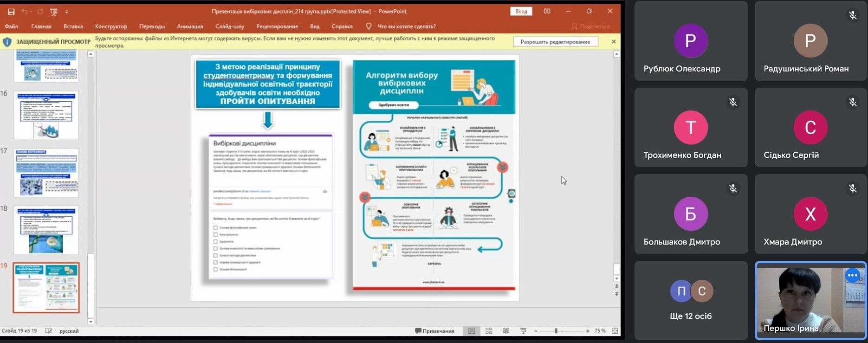The height and width of the screenshot is (343, 868).
Task: Select slide 19 thumbnail
Action: pyautogui.click(x=46, y=288)
